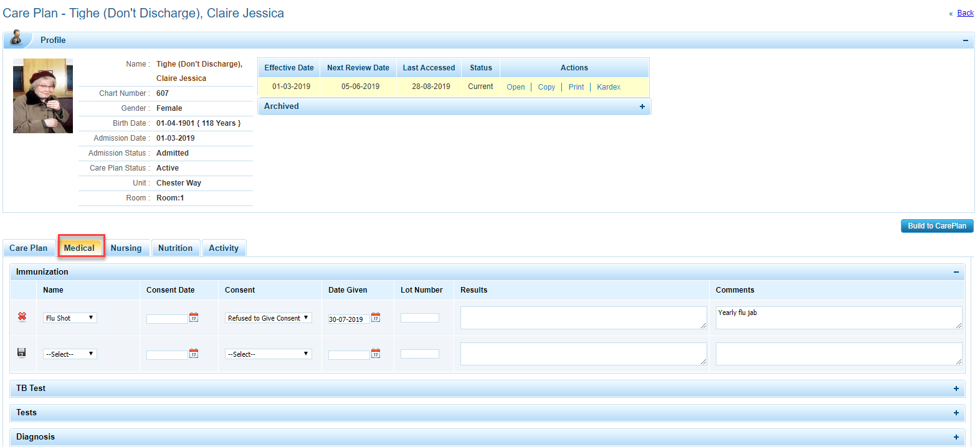This screenshot has height=447, width=980.
Task: Click the Flu Shot lot number field
Action: (419, 318)
